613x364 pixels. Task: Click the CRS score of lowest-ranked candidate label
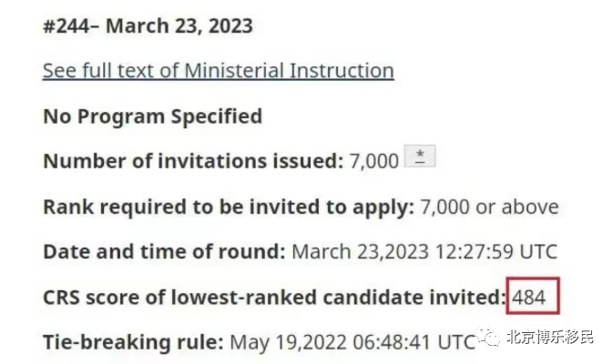(274, 298)
